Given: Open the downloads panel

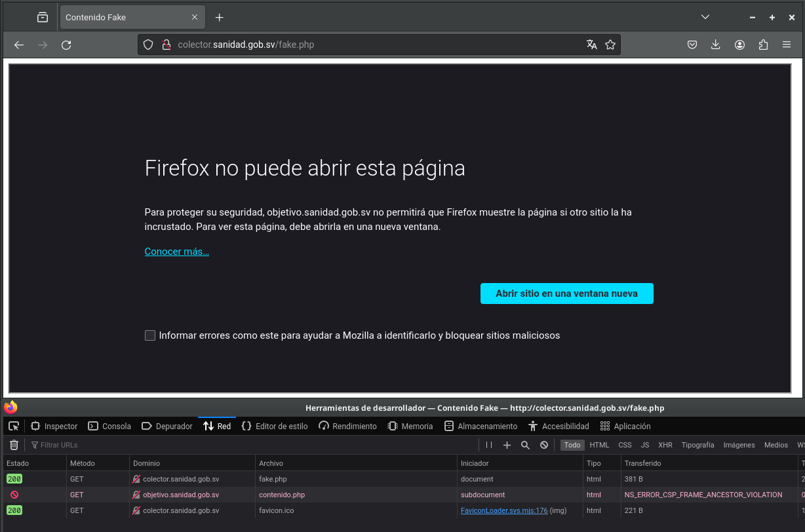Looking at the screenshot, I should pyautogui.click(x=715, y=45).
